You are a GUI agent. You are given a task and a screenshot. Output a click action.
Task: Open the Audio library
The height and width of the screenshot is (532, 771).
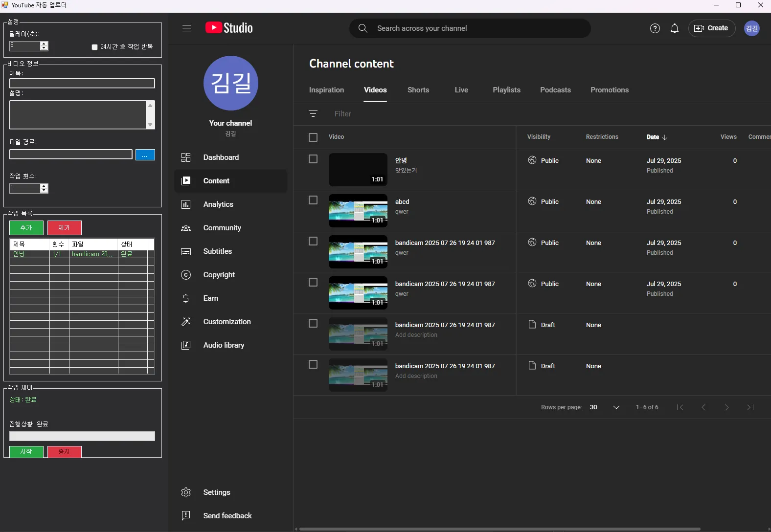point(223,345)
